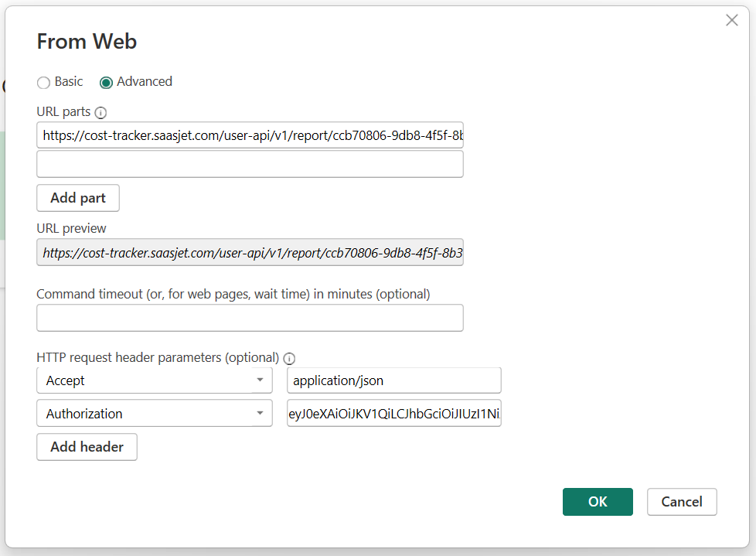Click the URL parts info icon

[101, 112]
